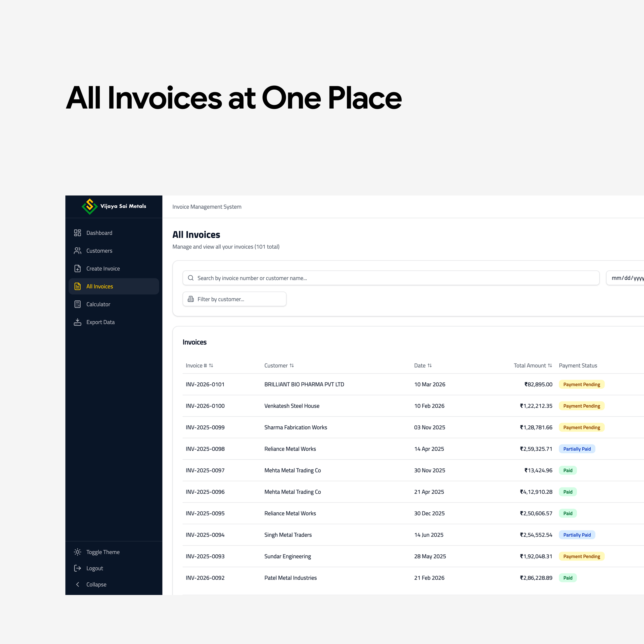Select the Create Invoice icon
Image resolution: width=644 pixels, height=644 pixels.
pos(78,268)
